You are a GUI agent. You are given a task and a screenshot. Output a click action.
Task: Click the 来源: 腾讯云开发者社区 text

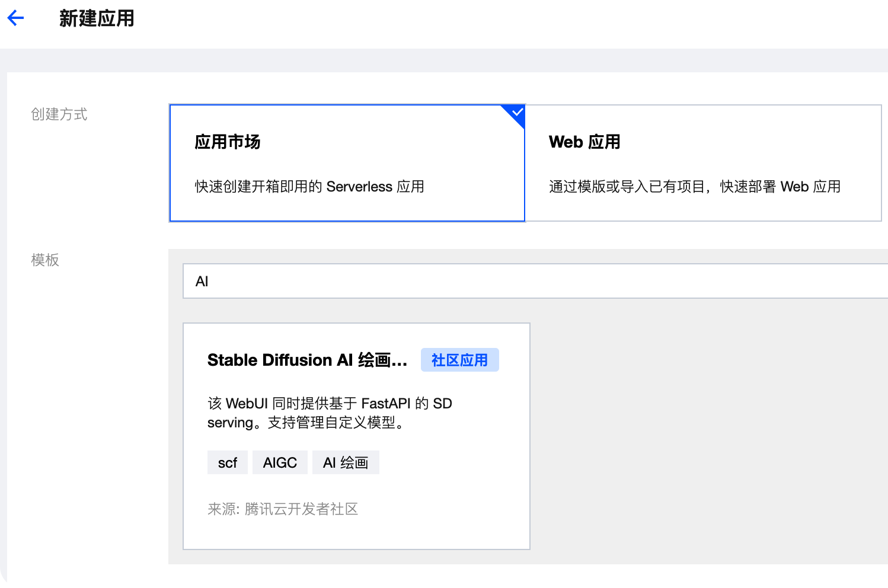coord(283,509)
